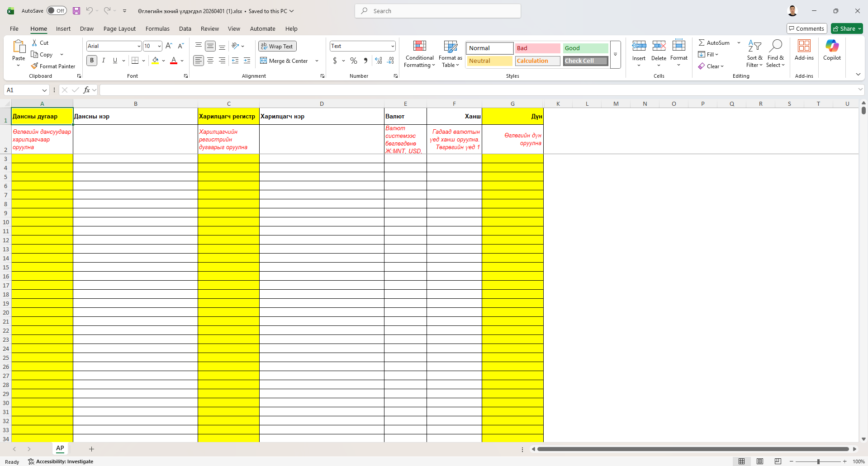Viewport: 868px width, 466px height.
Task: Open the Find & Select magnifier
Action: 775,46
